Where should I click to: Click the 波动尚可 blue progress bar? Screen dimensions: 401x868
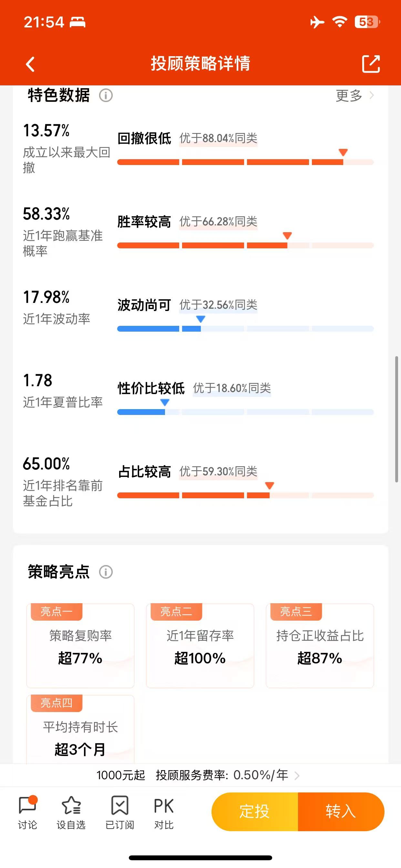click(x=245, y=328)
